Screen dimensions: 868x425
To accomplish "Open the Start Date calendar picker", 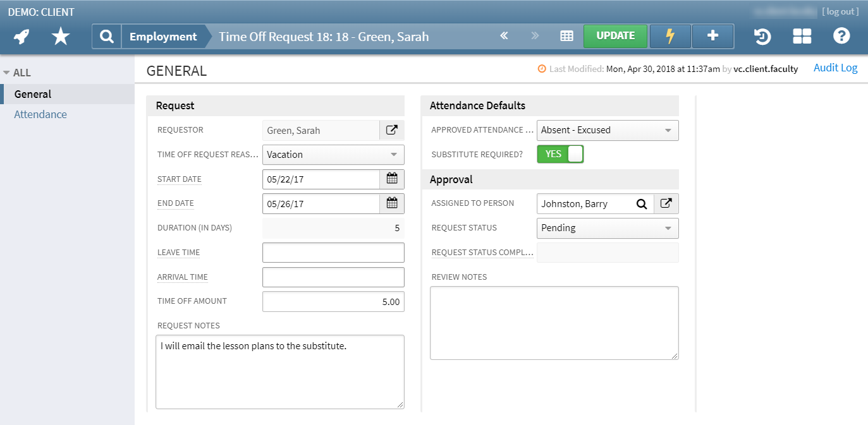I will [x=392, y=179].
